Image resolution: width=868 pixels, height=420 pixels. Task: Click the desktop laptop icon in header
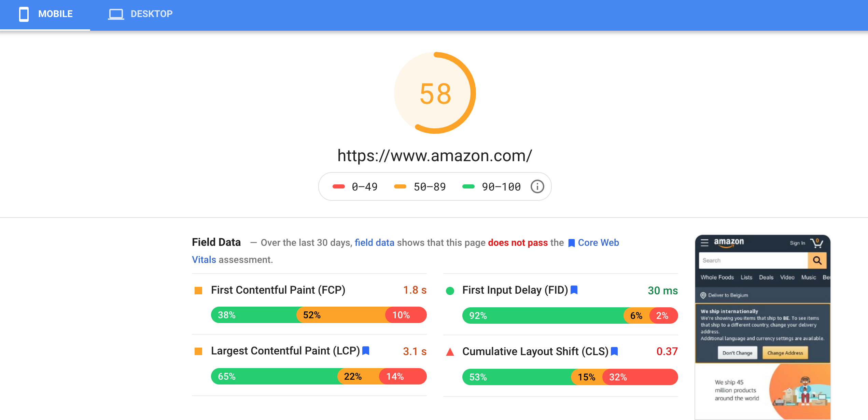(116, 14)
